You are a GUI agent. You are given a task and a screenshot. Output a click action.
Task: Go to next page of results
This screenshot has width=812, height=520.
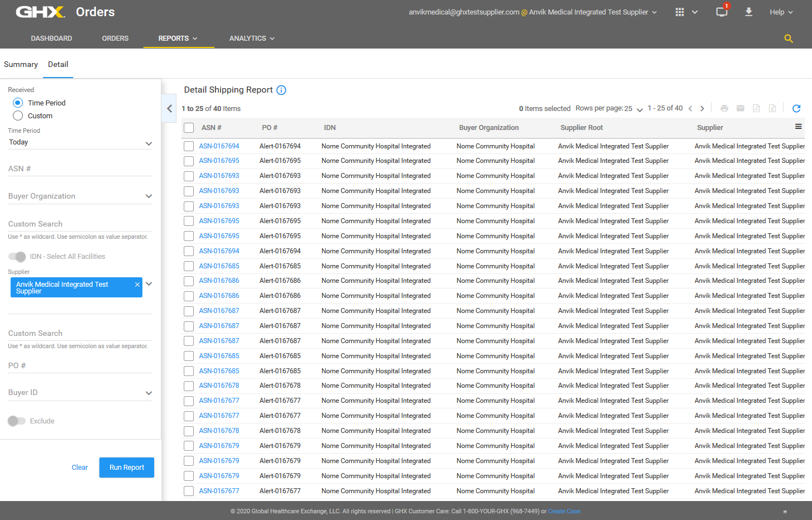click(x=702, y=109)
